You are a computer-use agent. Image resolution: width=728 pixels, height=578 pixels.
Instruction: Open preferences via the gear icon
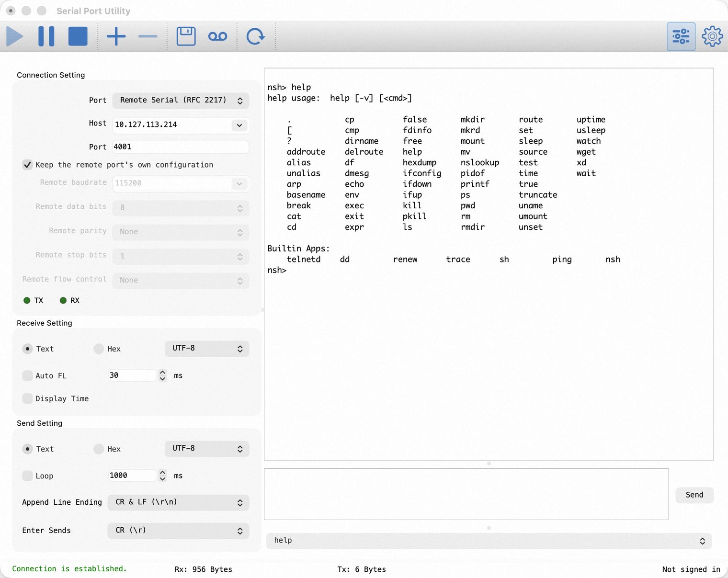712,36
